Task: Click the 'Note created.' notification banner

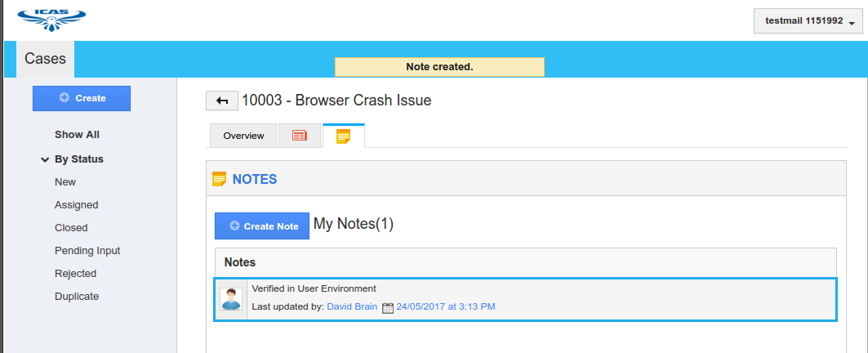Action: click(439, 67)
